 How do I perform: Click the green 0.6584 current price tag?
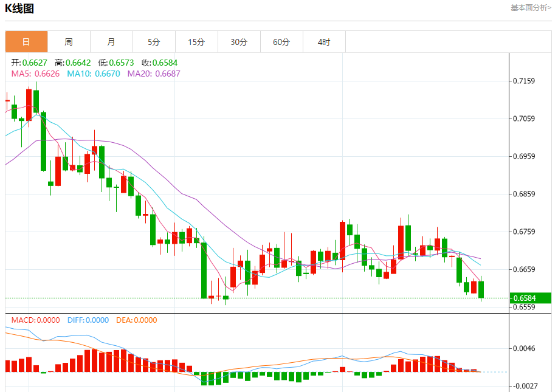(x=530, y=298)
